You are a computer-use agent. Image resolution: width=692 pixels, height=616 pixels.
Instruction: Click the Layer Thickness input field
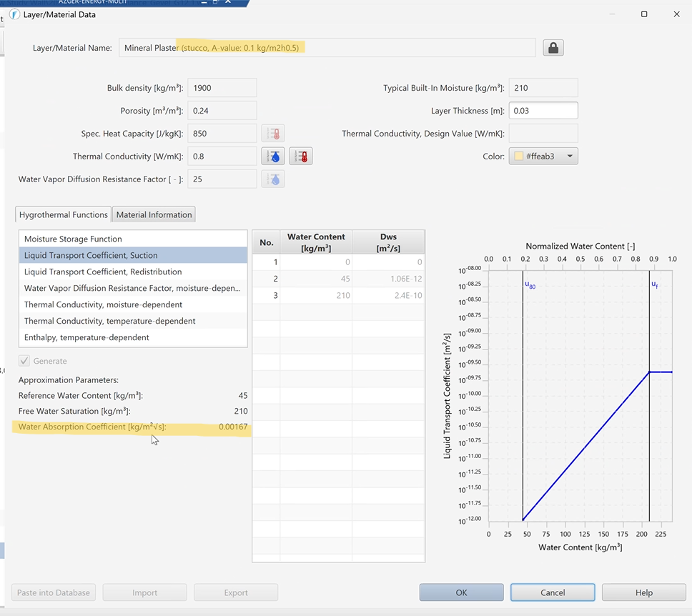tap(543, 111)
